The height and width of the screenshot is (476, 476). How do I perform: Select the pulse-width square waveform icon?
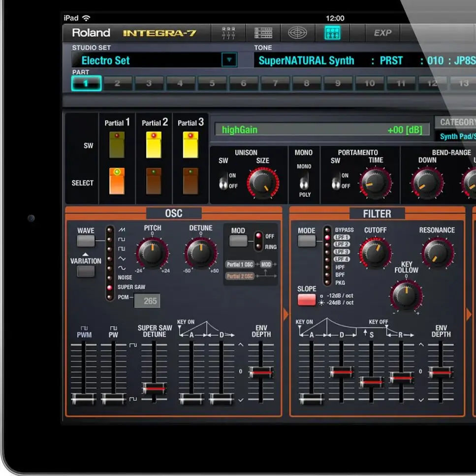[x=122, y=249]
